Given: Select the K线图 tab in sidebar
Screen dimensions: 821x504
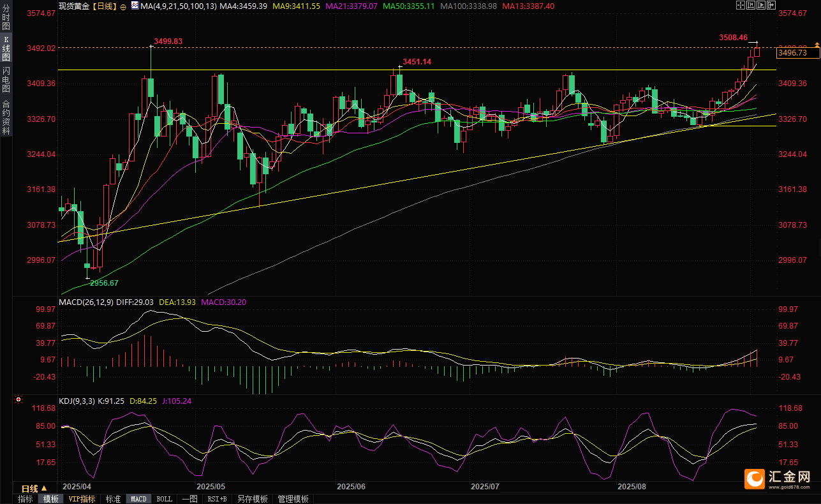Looking at the screenshot, I should pos(6,48).
